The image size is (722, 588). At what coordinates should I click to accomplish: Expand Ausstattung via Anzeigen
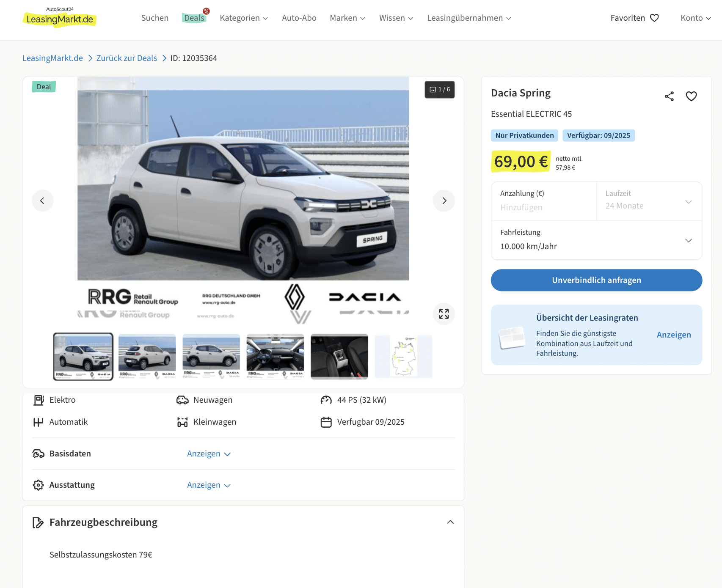click(209, 485)
